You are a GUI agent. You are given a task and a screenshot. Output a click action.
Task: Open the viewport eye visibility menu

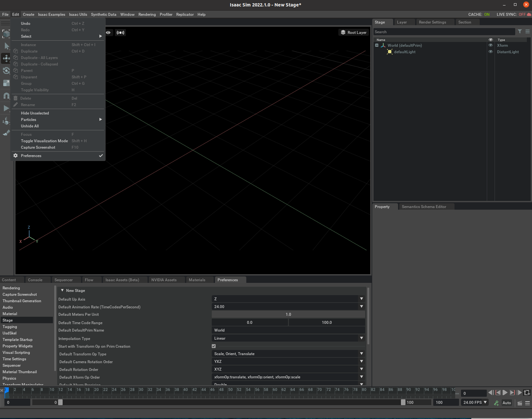pyautogui.click(x=108, y=33)
